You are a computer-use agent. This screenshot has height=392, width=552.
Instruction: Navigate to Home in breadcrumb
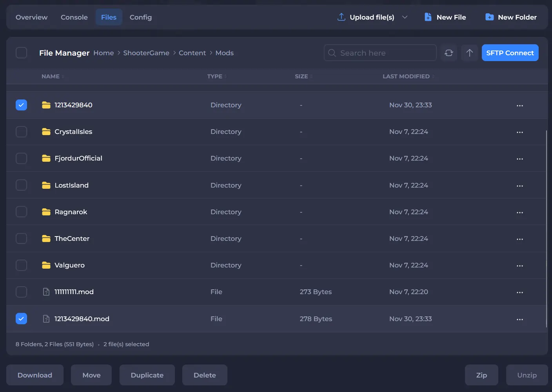103,53
